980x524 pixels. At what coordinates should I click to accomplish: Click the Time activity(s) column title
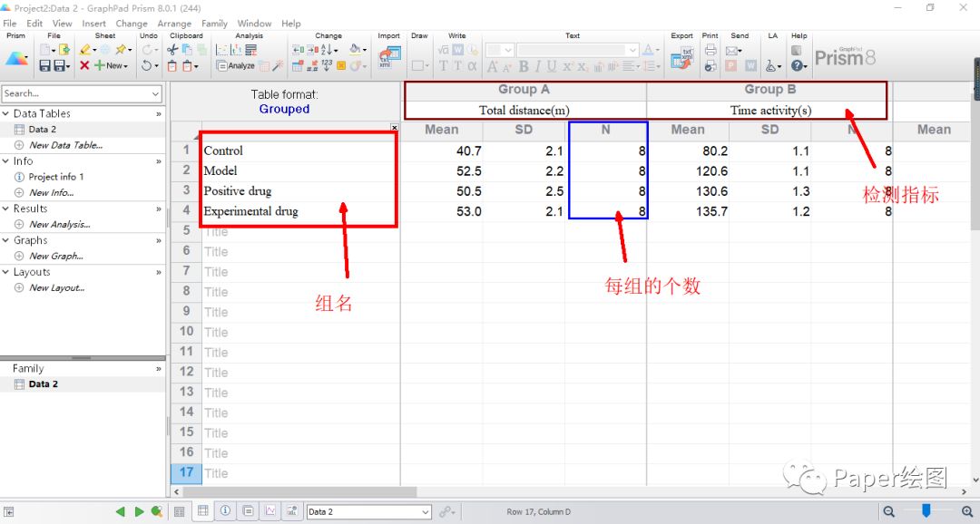(770, 111)
